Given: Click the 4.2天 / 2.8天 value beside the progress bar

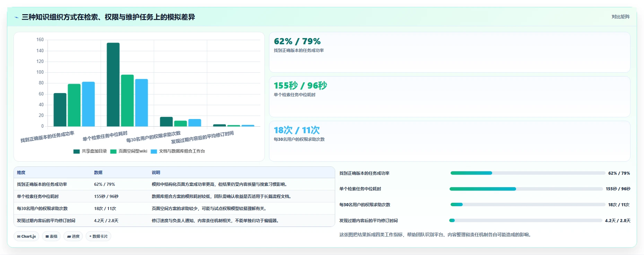Looking at the screenshot, I should pyautogui.click(x=618, y=220).
